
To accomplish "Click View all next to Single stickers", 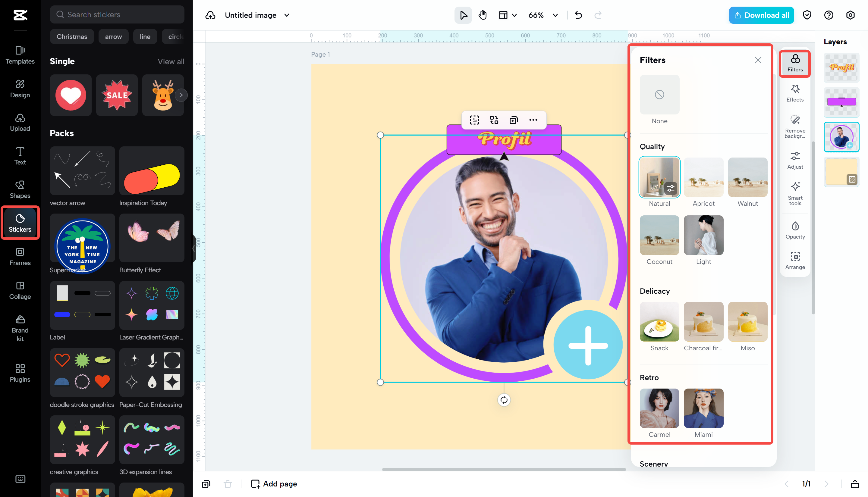I will (x=171, y=61).
